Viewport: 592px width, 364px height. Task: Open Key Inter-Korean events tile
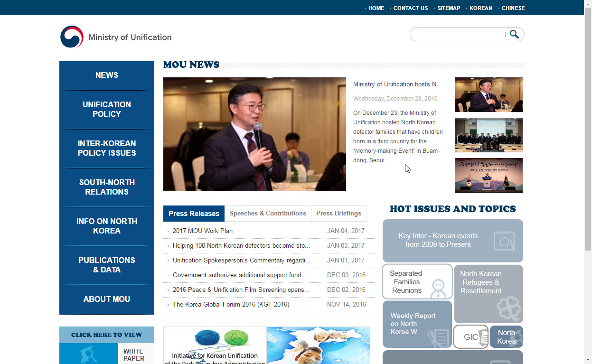point(452,241)
